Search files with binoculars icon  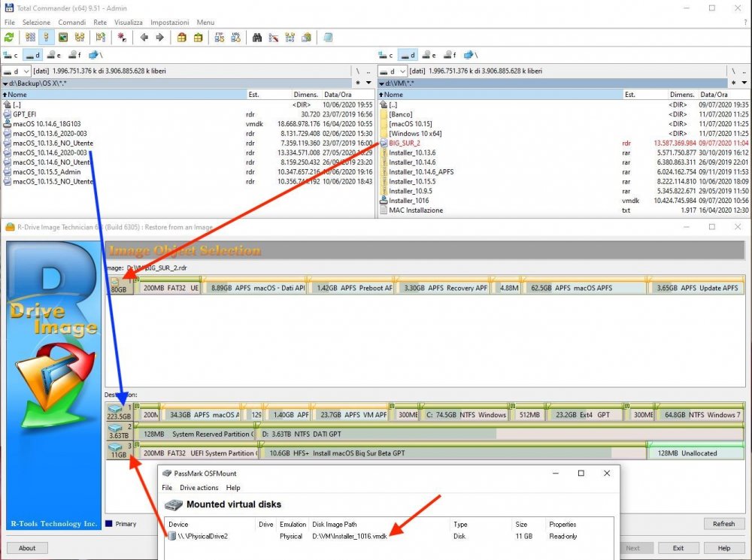coord(257,38)
